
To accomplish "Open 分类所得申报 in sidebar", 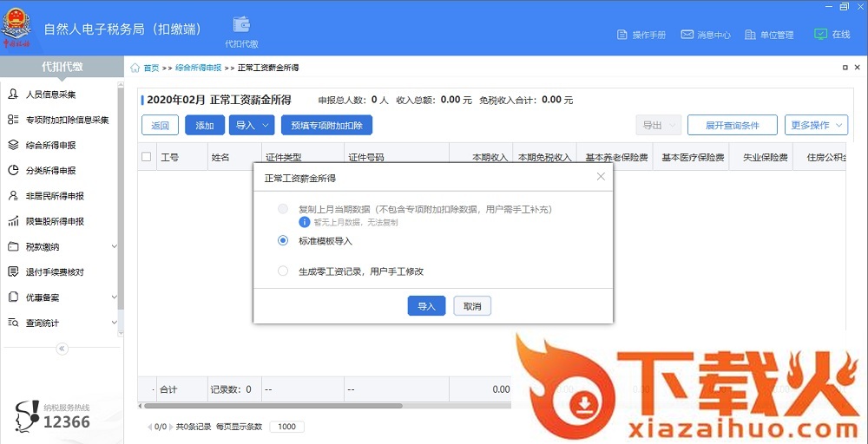I will pyautogui.click(x=50, y=171).
